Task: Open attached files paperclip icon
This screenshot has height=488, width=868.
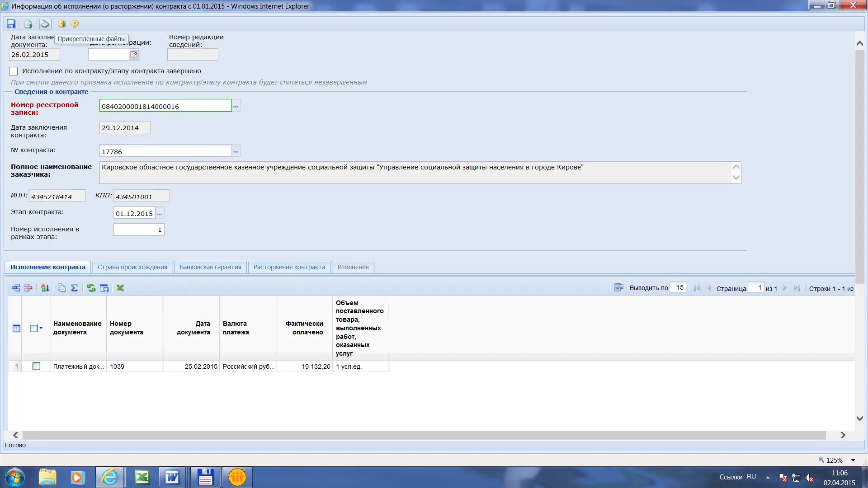Action: [x=45, y=24]
